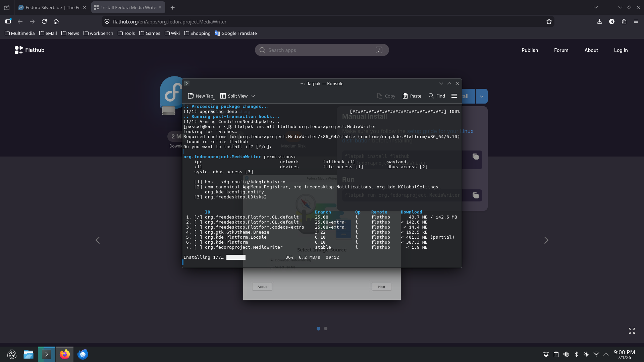Open Konsole hamburger menu
The image size is (644, 362).
pyautogui.click(x=454, y=96)
